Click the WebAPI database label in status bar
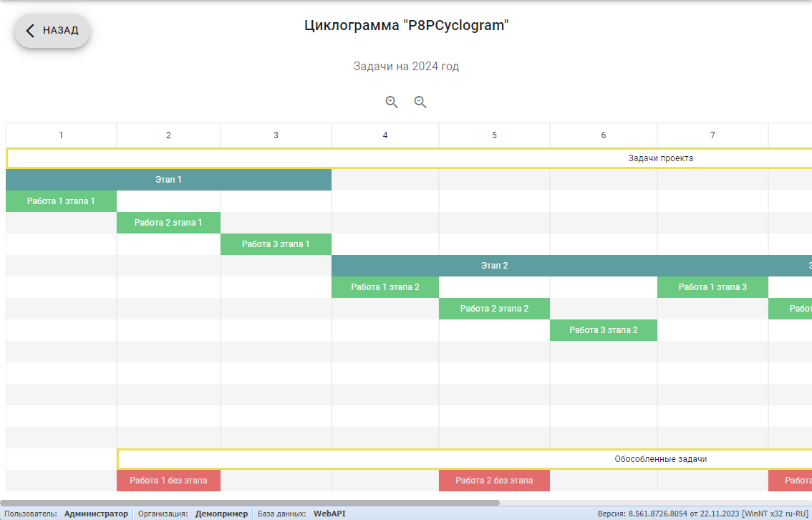812x520 pixels. click(x=329, y=514)
